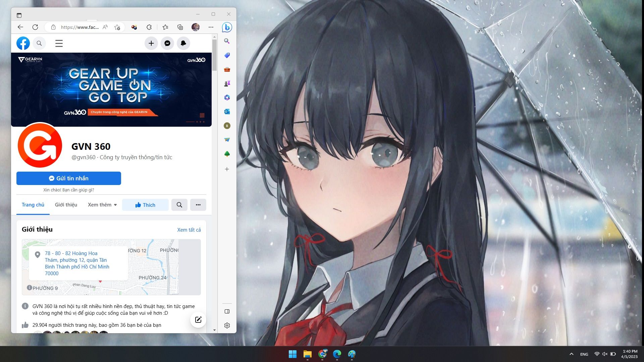
Task: Click Gửi tin nhắn button
Action: (69, 178)
